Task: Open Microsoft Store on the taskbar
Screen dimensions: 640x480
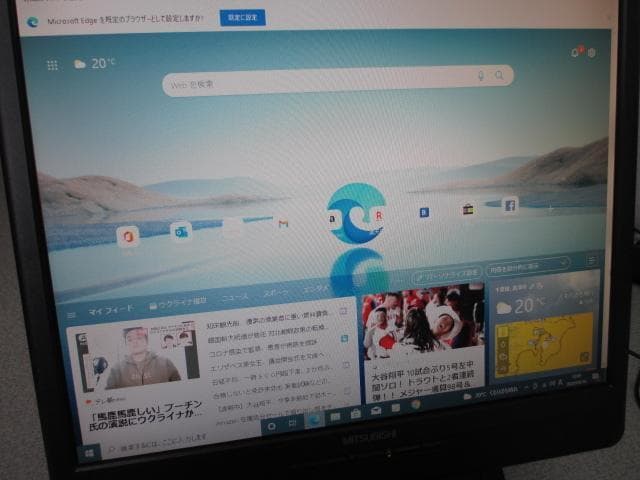Action: coord(356,413)
